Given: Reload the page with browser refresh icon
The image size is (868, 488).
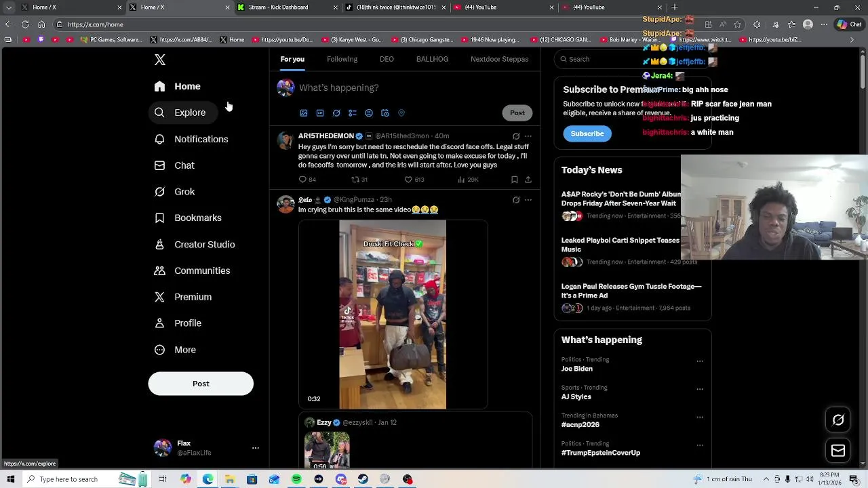Looking at the screenshot, I should click(x=25, y=24).
